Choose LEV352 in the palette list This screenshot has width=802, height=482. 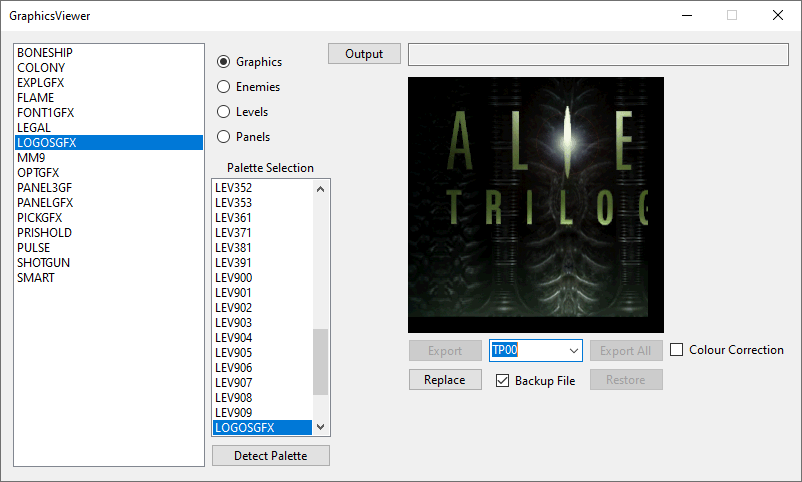[x=262, y=188]
